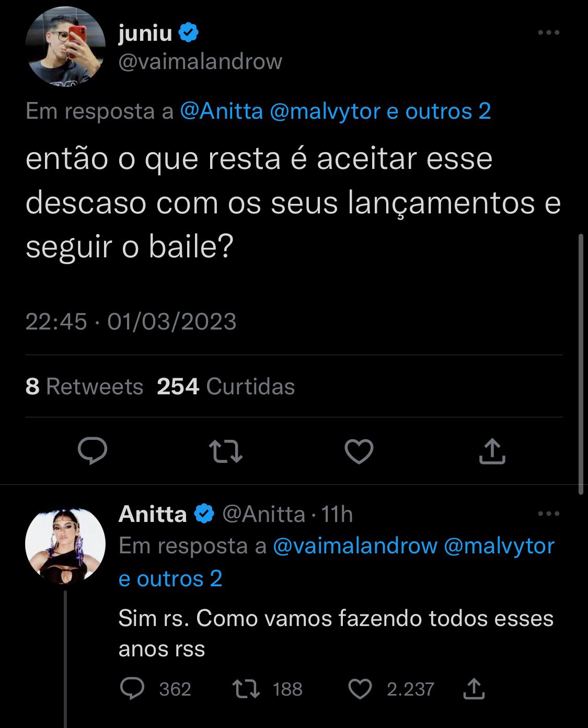Open @malvytor mention in juniu's tweet

click(325, 111)
